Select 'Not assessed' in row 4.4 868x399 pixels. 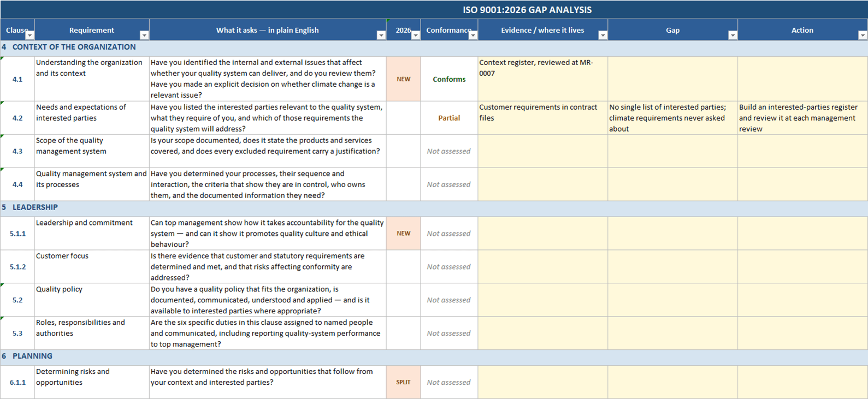click(x=449, y=184)
